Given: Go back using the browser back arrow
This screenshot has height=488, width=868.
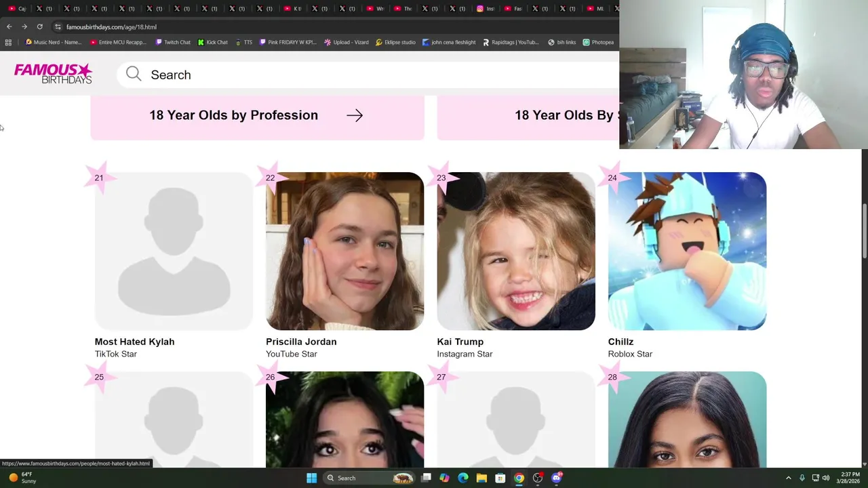Looking at the screenshot, I should pos(9,27).
